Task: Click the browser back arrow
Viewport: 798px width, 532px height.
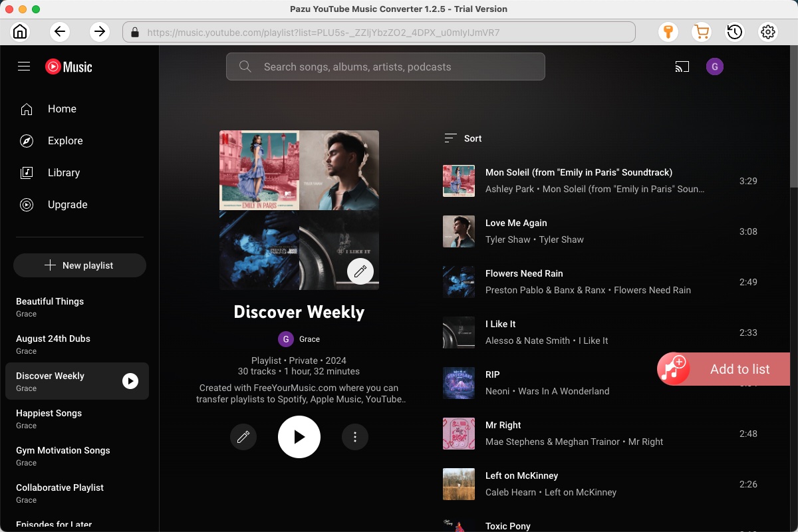Action: (x=59, y=31)
